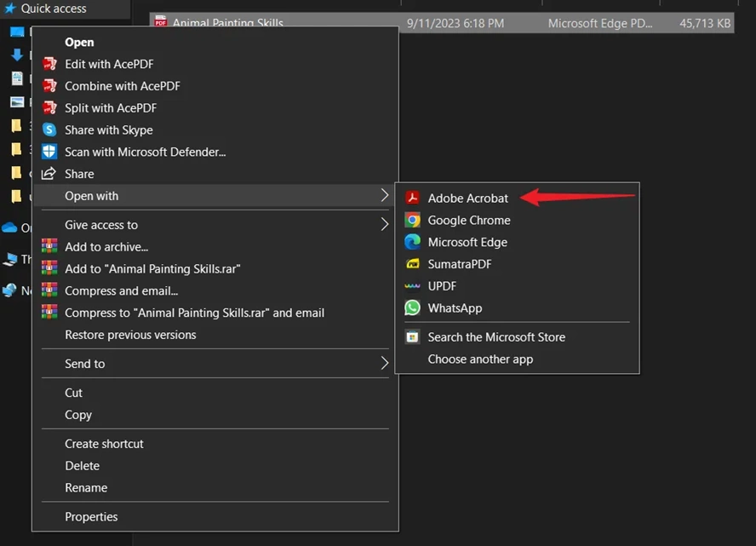
Task: Expand the Send to submenu arrow
Action: coord(384,363)
